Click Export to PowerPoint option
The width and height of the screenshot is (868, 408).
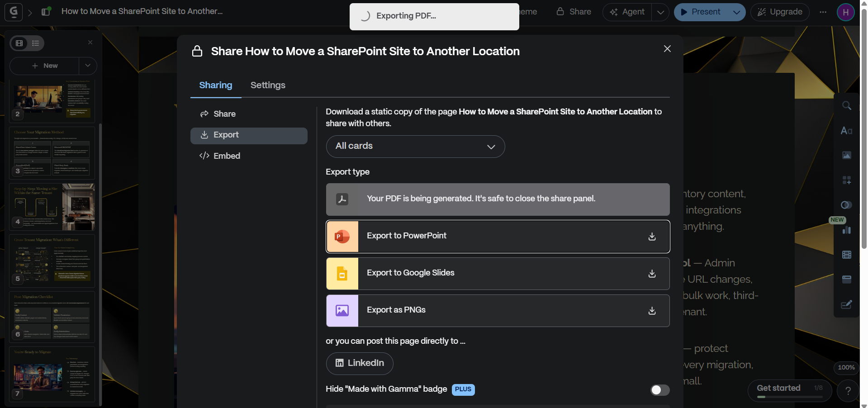click(498, 237)
